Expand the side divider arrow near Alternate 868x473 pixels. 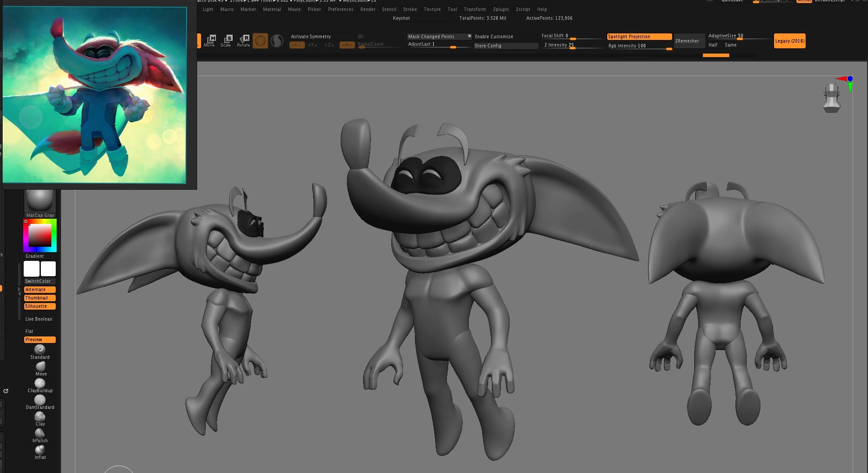coord(19,290)
